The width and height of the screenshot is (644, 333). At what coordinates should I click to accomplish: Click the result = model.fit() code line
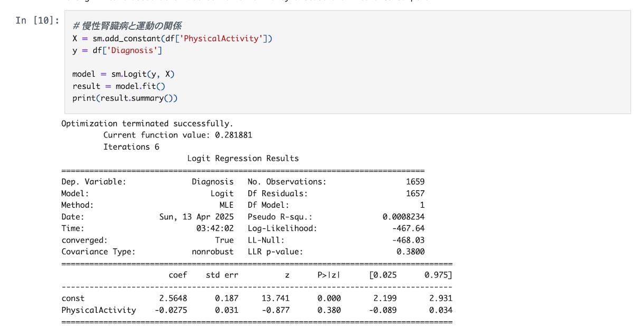[119, 86]
